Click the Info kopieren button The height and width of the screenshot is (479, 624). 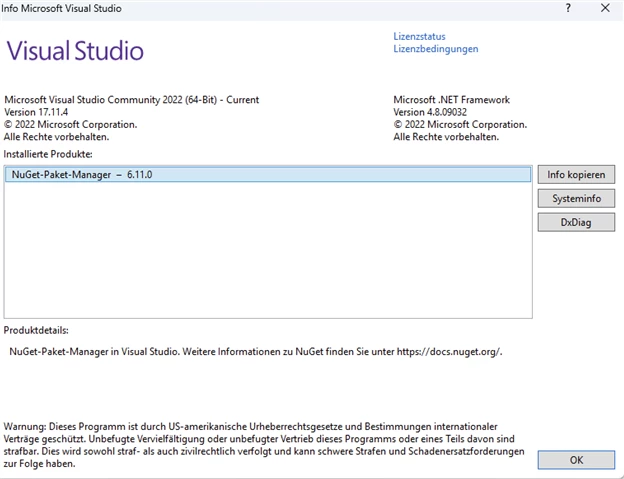(576, 175)
